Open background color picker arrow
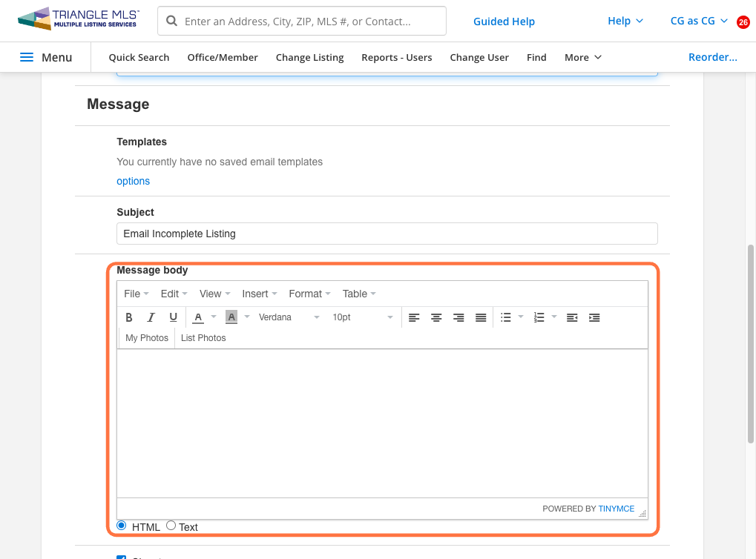 [x=247, y=317]
